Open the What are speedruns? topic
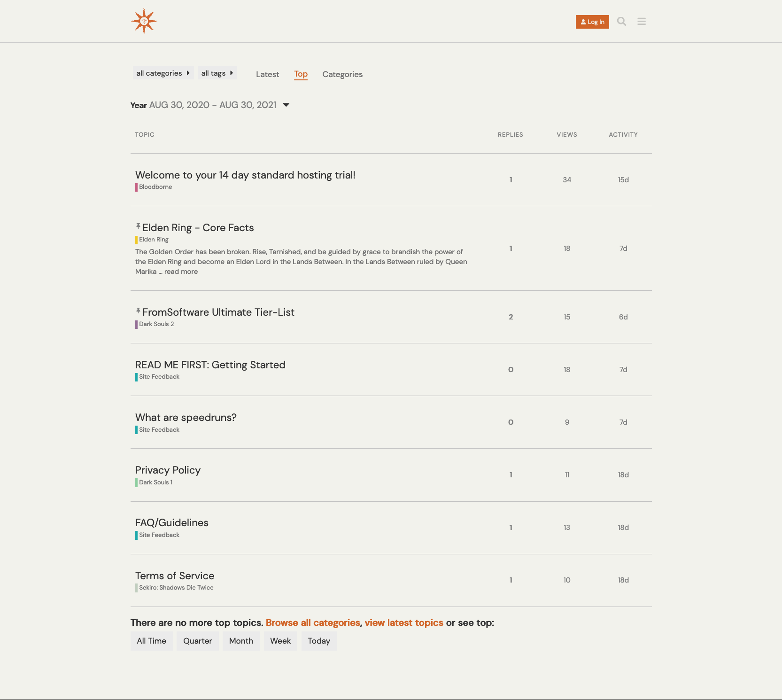This screenshot has width=782, height=700. tap(186, 418)
